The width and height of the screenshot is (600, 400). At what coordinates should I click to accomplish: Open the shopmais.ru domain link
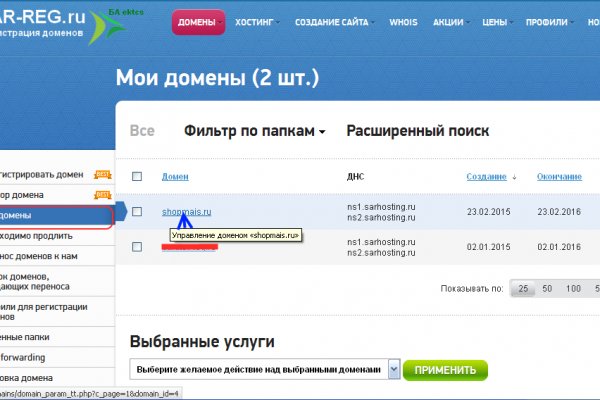(x=186, y=211)
